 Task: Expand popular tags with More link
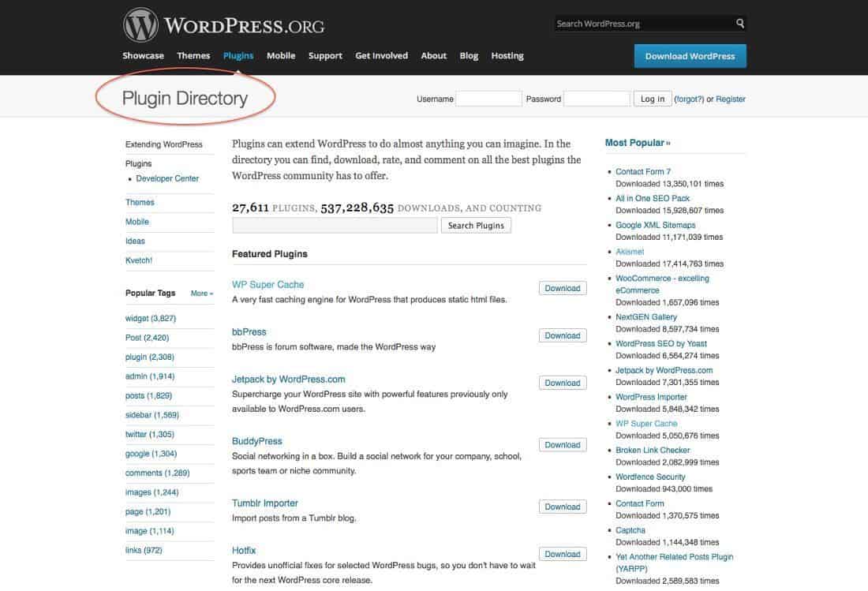[x=201, y=294]
